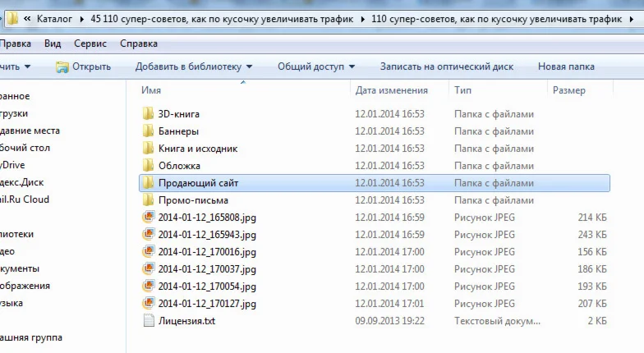
Task: Click the Промо-письма folder icon
Action: [148, 200]
